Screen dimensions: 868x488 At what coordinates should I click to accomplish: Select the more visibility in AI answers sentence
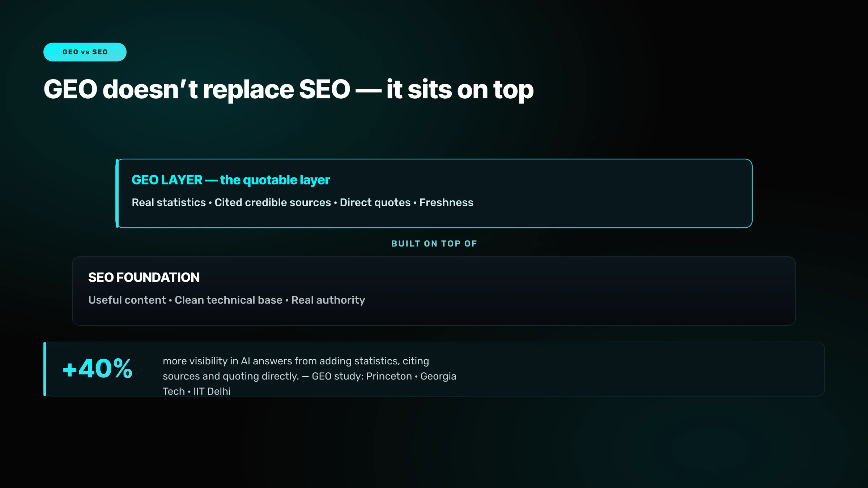[296, 368]
